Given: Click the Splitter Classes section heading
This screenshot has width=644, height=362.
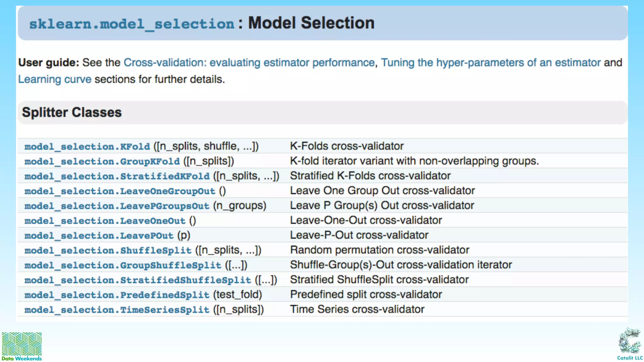Looking at the screenshot, I should pyautogui.click(x=72, y=112).
